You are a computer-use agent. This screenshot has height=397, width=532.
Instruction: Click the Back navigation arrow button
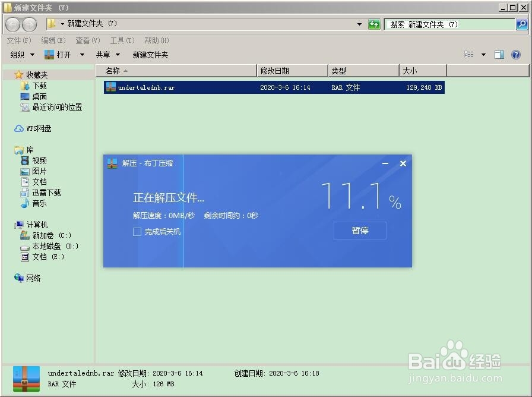[13, 24]
